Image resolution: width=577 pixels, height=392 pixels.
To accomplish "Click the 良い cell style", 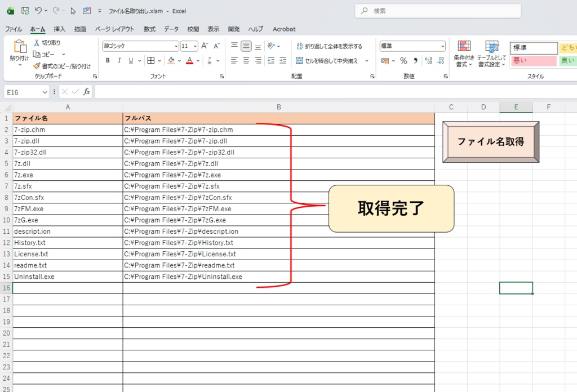I will [x=568, y=60].
